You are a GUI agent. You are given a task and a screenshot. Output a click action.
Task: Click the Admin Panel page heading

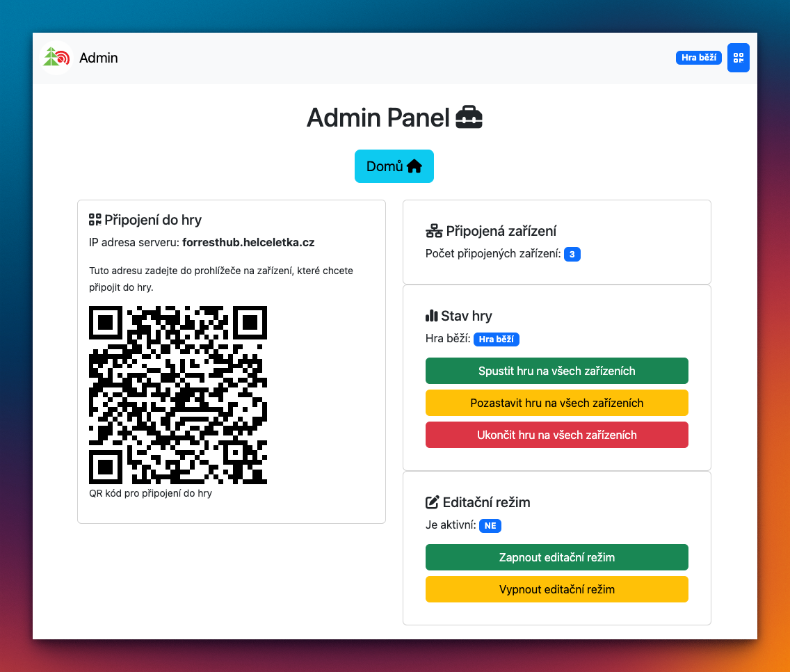coord(378,118)
